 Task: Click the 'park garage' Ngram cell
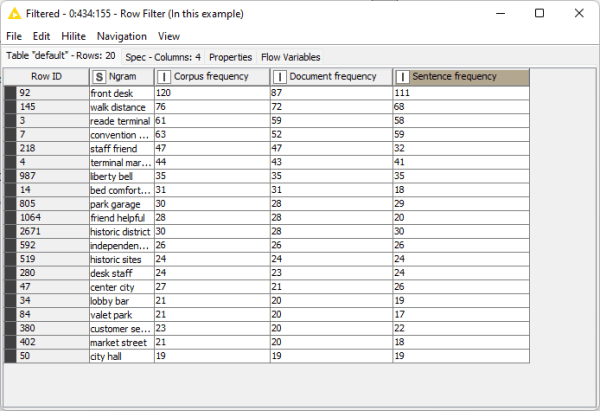(122, 204)
